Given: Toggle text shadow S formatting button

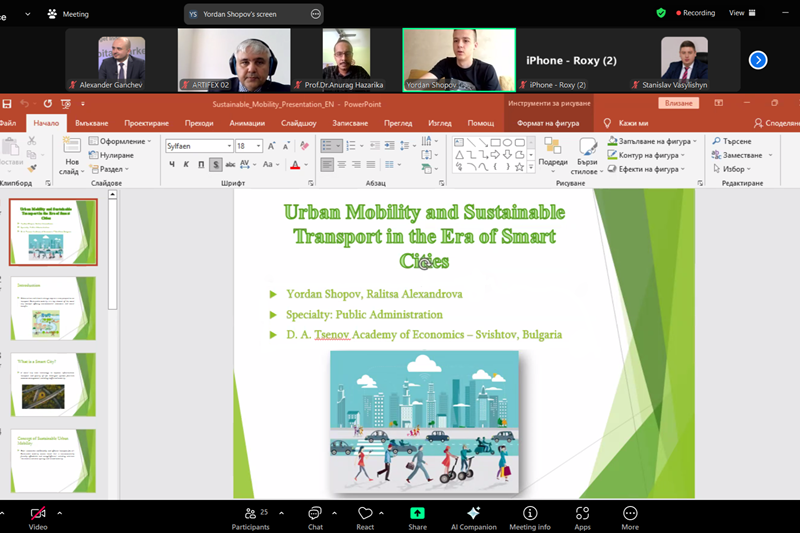Looking at the screenshot, I should [x=216, y=164].
